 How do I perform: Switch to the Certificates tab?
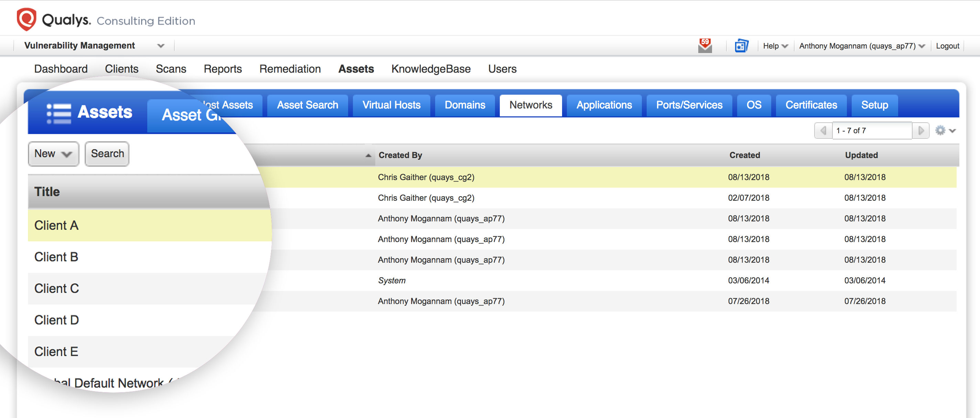tap(811, 105)
